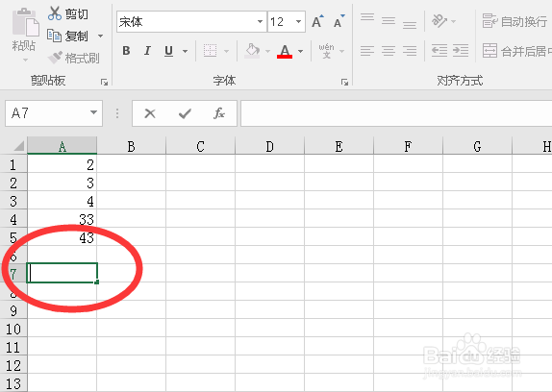Screen dimensions: 552x392
Task: Set bottom vertical alignment
Action: click(410, 24)
